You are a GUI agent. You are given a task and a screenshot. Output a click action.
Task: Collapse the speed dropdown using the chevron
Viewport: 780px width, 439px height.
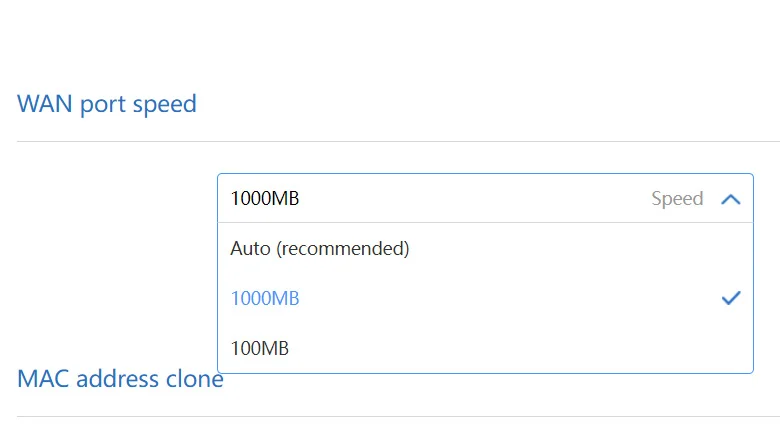pos(730,199)
